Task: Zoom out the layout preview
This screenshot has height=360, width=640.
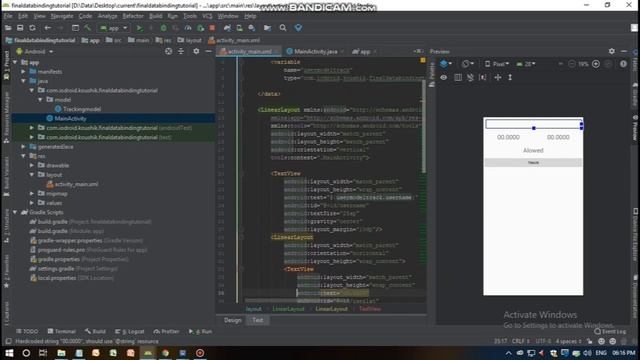Action: pyautogui.click(x=571, y=64)
